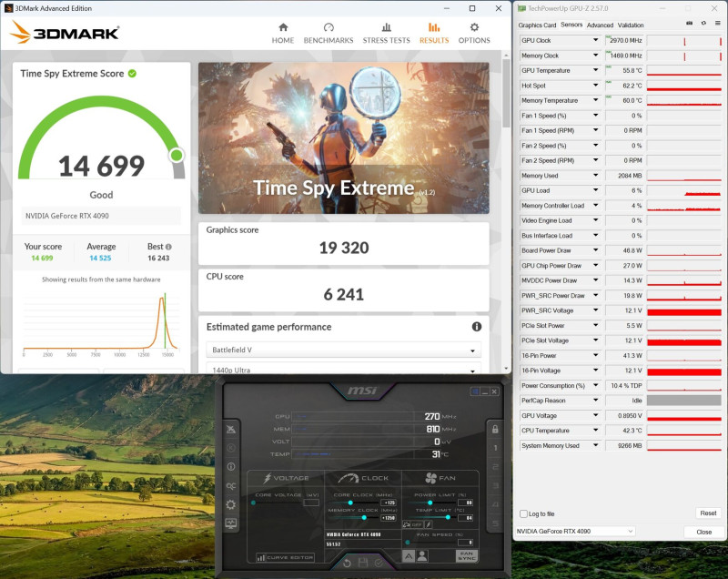728x579 pixels.
Task: Select Afterburner profile slot 2
Action: (495, 467)
